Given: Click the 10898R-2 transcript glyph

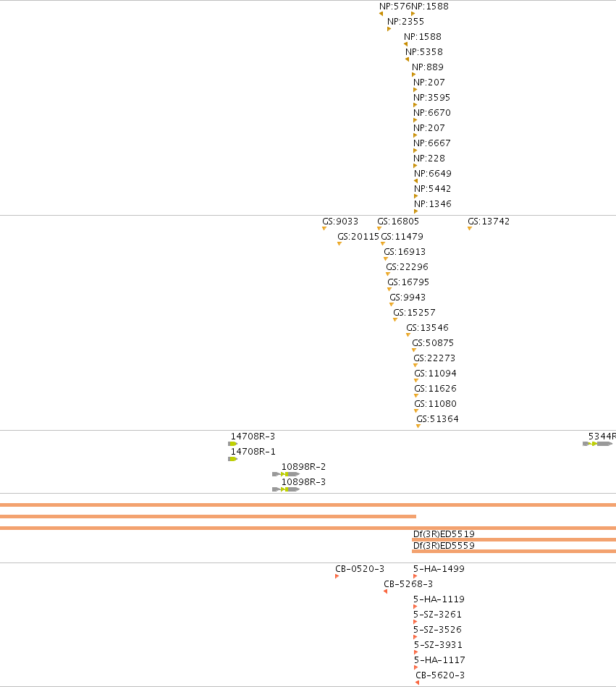Looking at the screenshot, I should click(286, 474).
